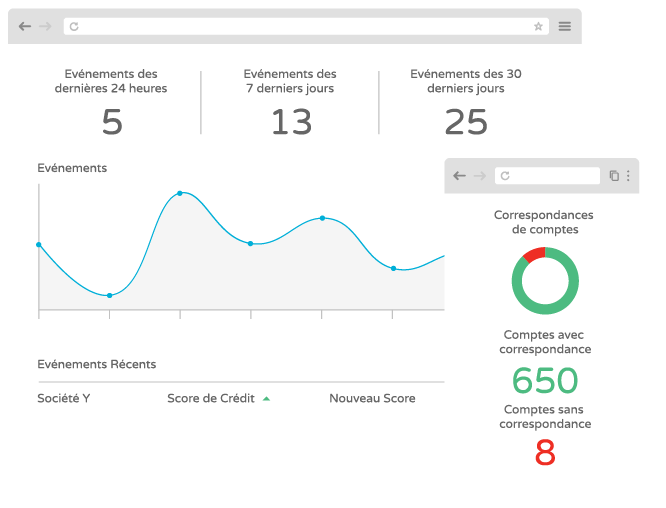The width and height of the screenshot is (666, 508).
Task: Open the three-dot menu in the small browser
Action: click(x=628, y=175)
